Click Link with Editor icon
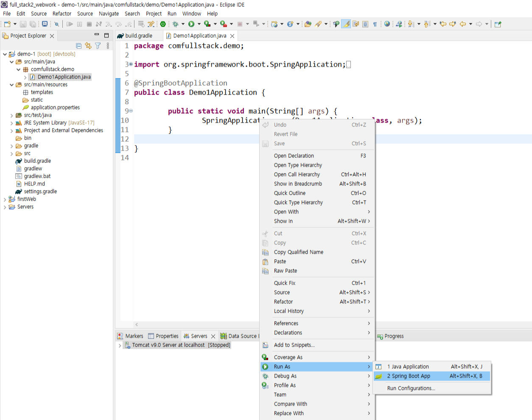This screenshot has width=532, height=420. [x=88, y=46]
